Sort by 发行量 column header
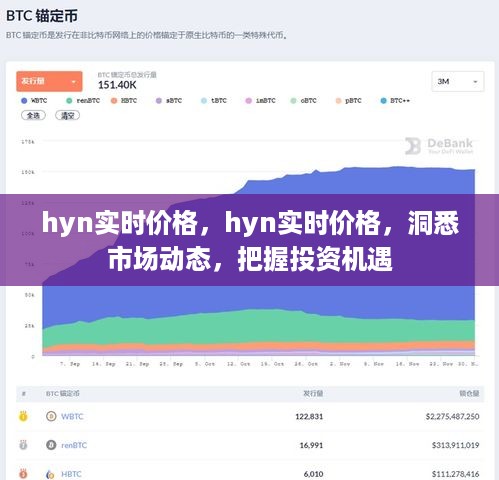The image size is (499, 480). (313, 394)
